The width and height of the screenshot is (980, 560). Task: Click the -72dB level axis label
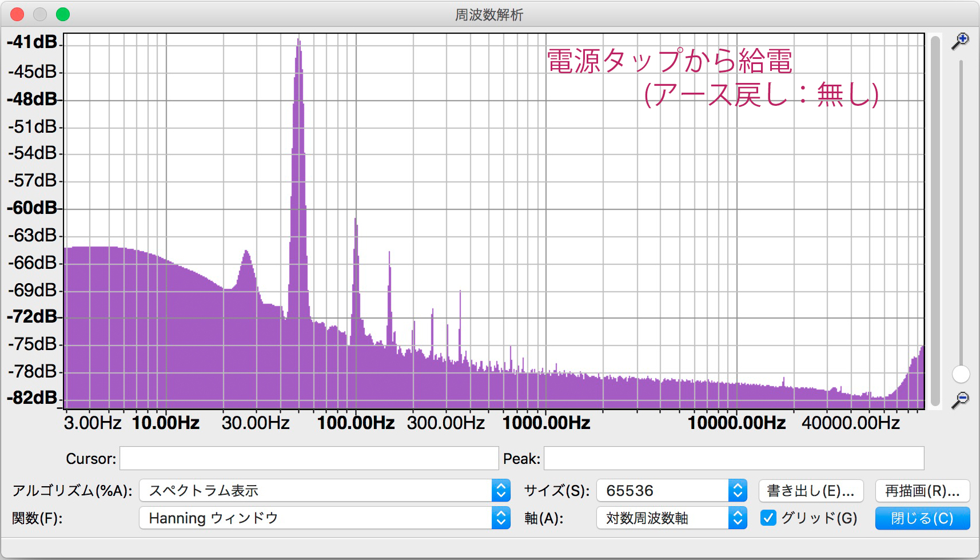pos(32,316)
